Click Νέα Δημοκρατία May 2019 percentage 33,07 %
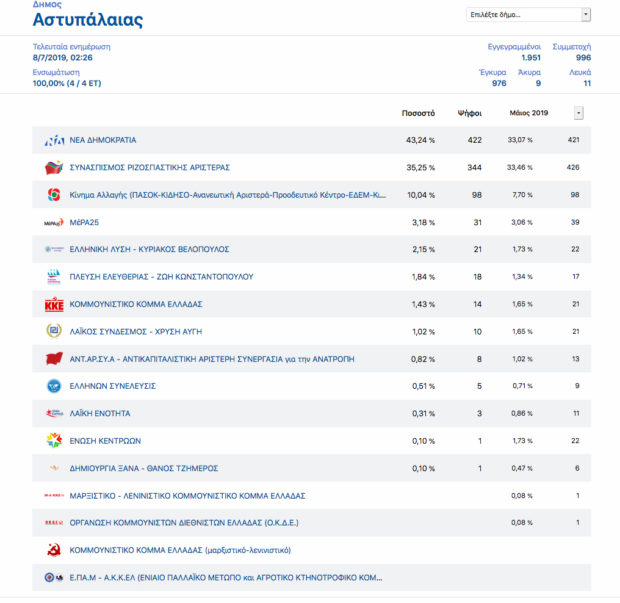620x603 pixels. click(x=520, y=140)
